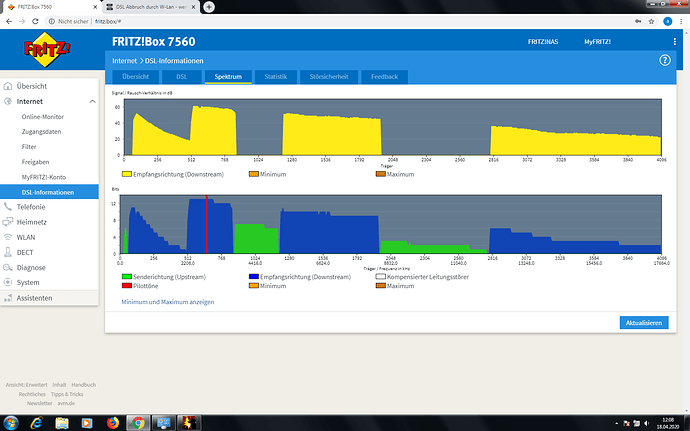Viewport: 690px width, 431px height.
Task: Open avm.de footer link
Action: coord(66,403)
